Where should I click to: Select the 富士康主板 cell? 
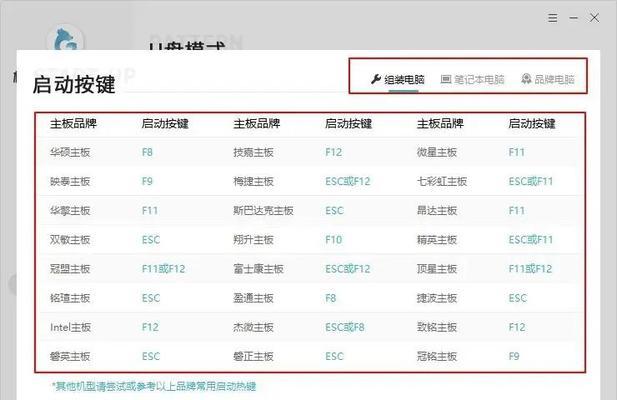(258, 269)
